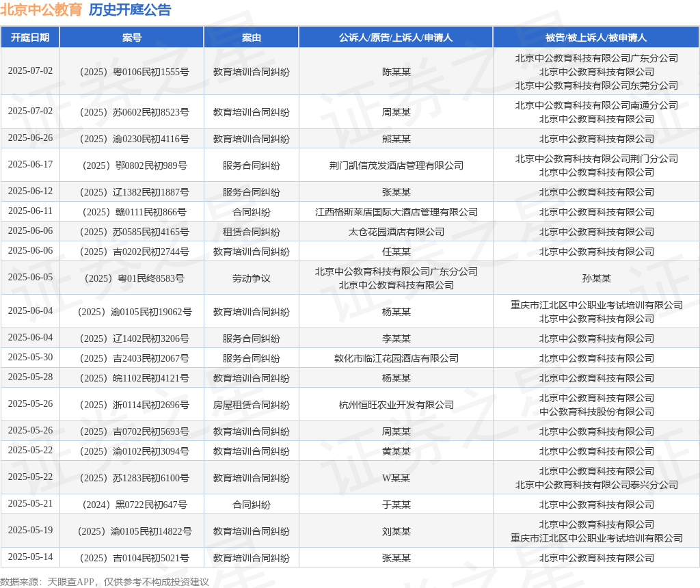Image resolution: width=700 pixels, height=588 pixels.
Task: Click defendant 北京中公教育科技有限公司南通分公司
Action: tap(596, 105)
